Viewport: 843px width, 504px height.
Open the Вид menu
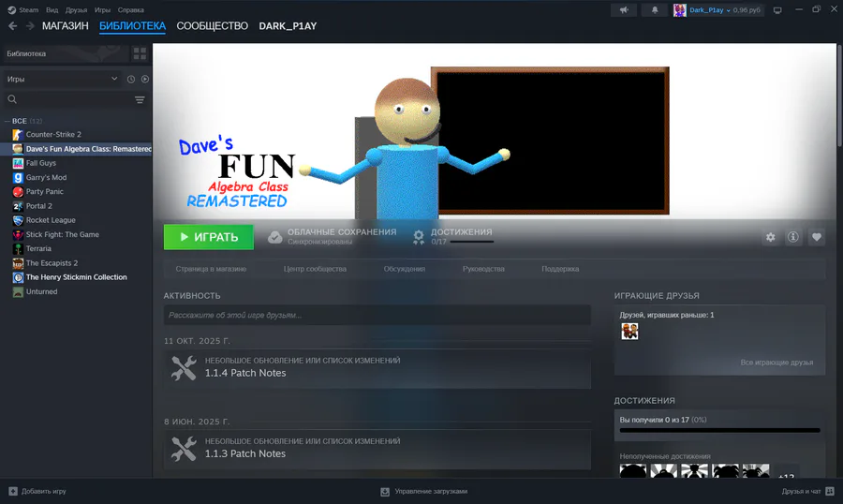52,10
